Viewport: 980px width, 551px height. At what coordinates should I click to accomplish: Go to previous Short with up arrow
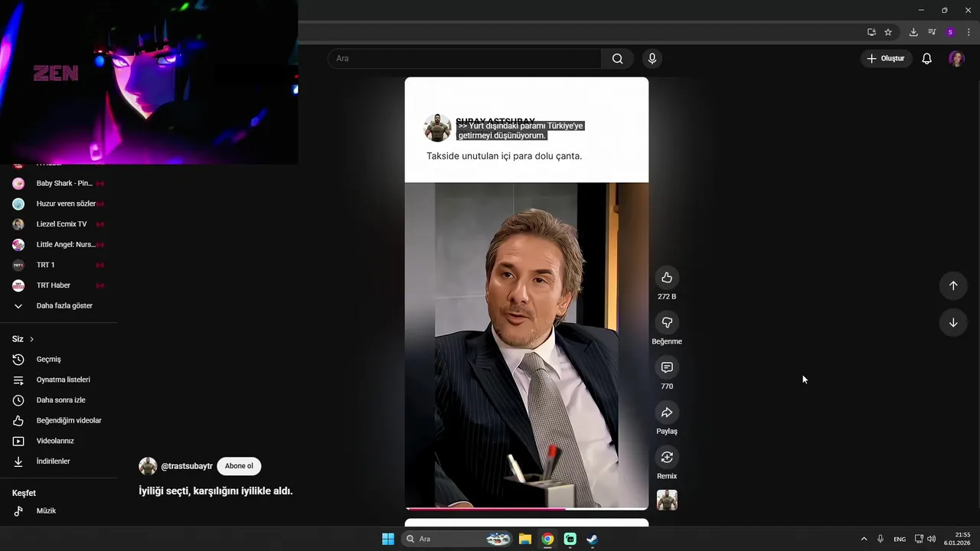click(953, 285)
